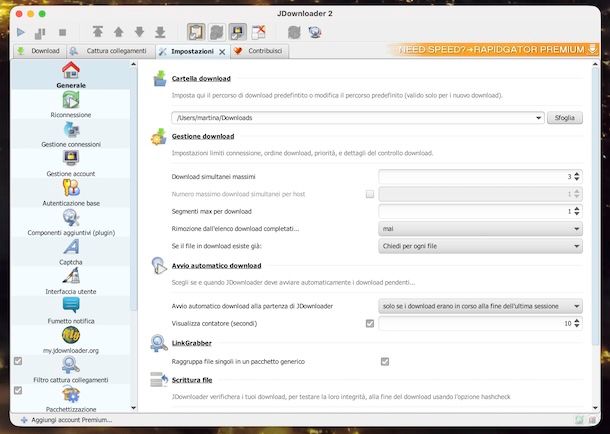Move selection to bottom of list

click(160, 32)
